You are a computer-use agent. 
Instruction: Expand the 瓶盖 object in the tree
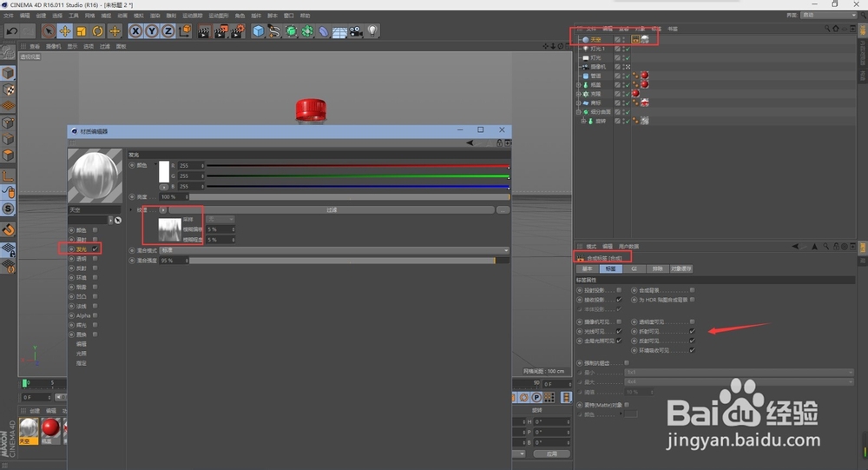point(578,85)
